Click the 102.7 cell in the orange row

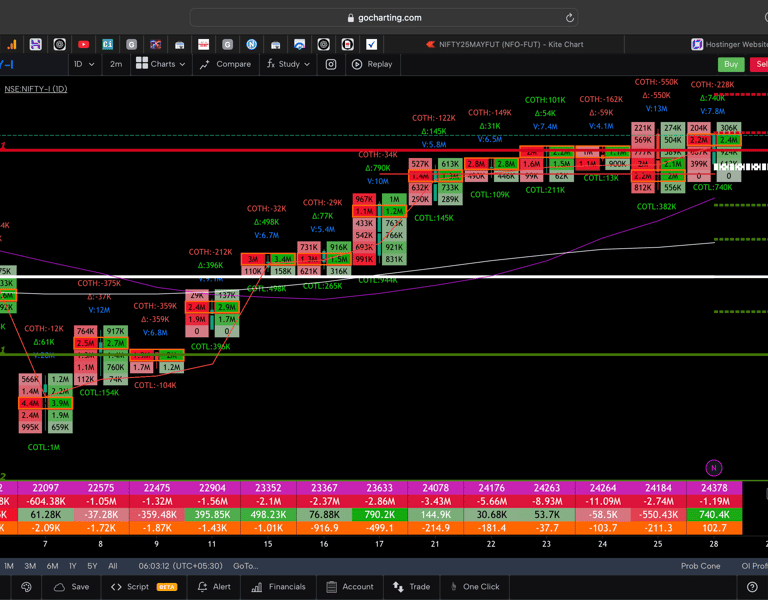714,528
